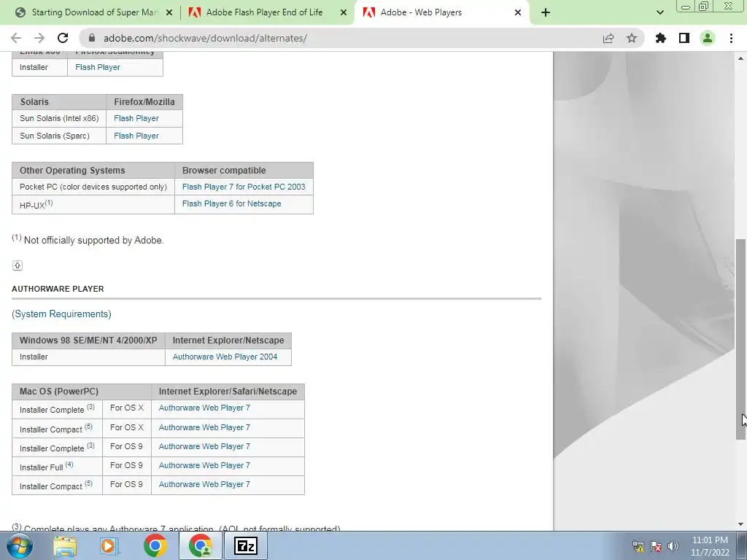Open Flash Player link for Sun Solaris (Sparc)
Viewport: 747px width, 560px height.
(136, 136)
